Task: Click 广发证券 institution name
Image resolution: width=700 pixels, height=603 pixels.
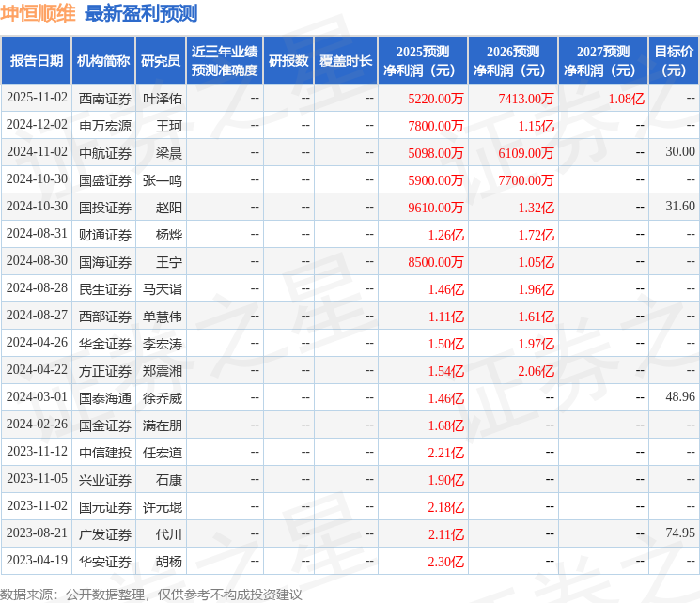Action: coord(105,534)
